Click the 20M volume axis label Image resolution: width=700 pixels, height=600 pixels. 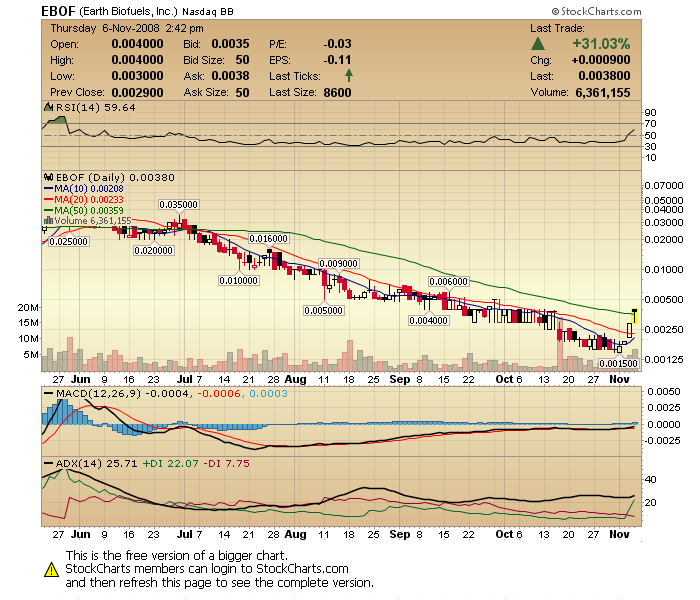click(x=28, y=307)
